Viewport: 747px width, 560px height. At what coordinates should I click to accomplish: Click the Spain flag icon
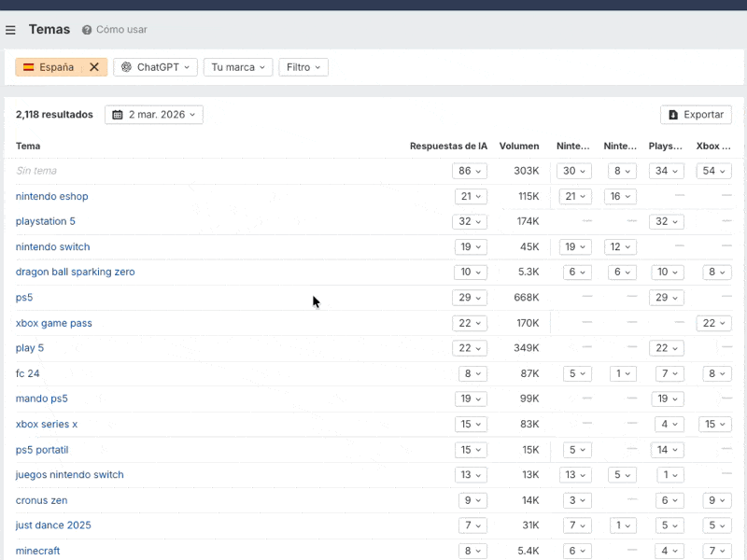29,67
